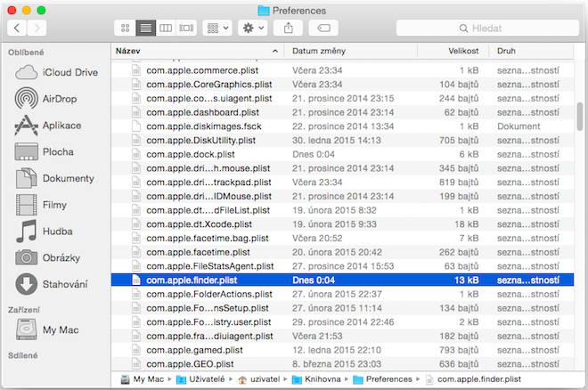The height and width of the screenshot is (390, 588).
Task: Open the arrange items dropdown
Action: (217, 28)
